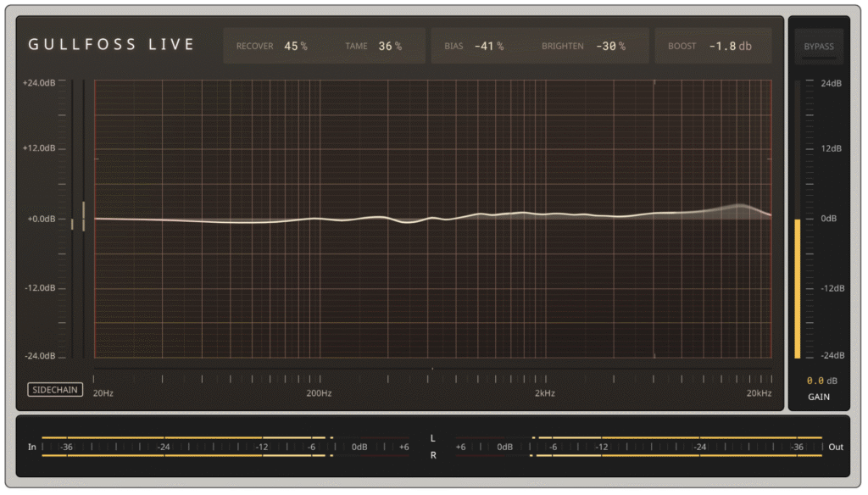Select the TAME 36% value
This screenshot has height=495, width=868.
(390, 46)
